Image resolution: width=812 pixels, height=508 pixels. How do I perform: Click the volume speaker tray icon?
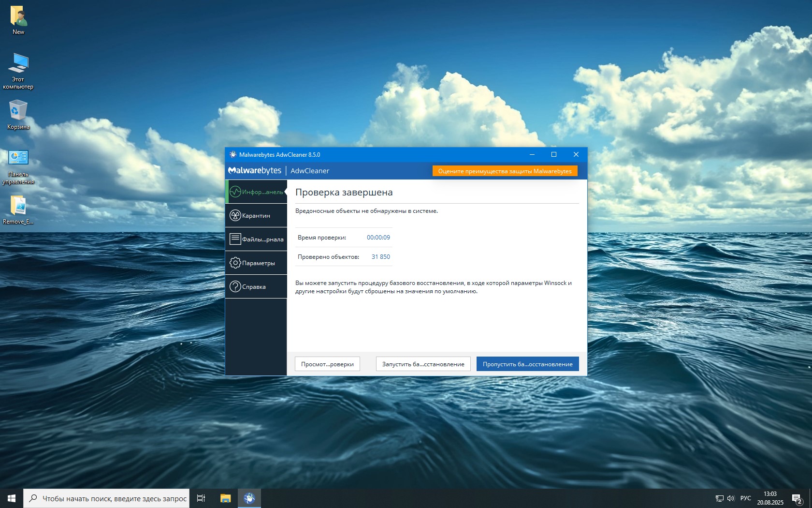pos(730,498)
